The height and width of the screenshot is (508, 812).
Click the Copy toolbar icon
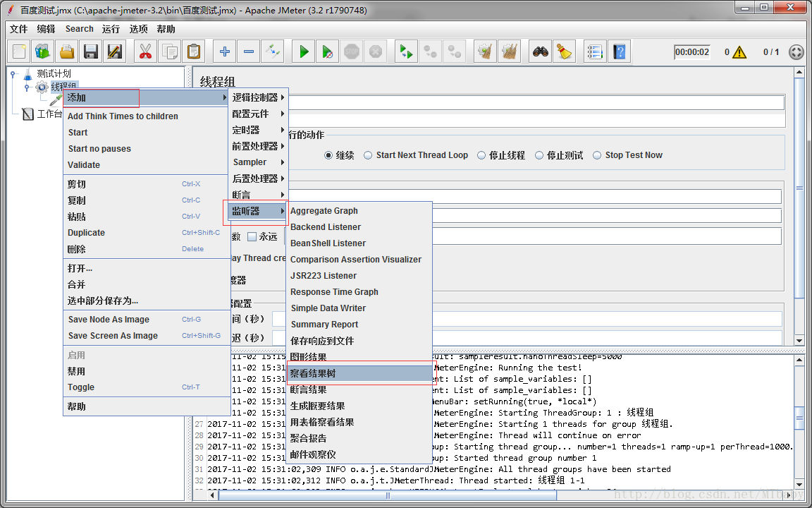pos(169,52)
